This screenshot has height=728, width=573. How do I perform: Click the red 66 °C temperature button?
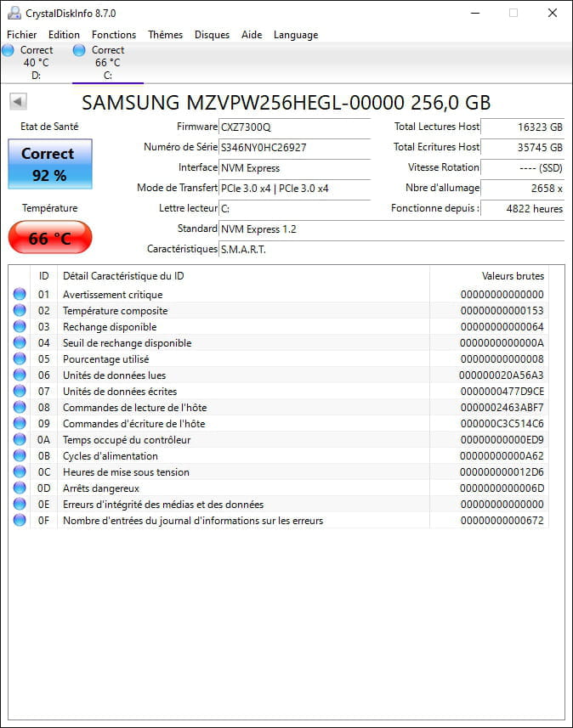pos(50,238)
